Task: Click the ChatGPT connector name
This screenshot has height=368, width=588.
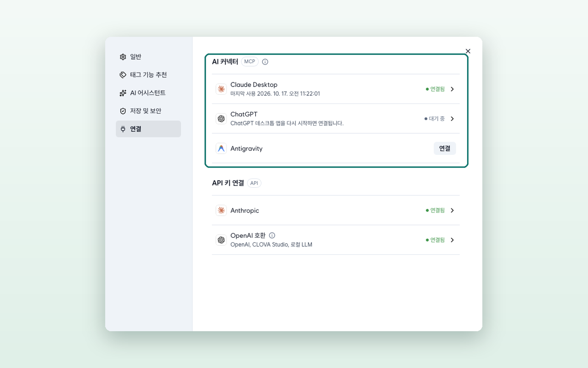Action: pos(244,114)
